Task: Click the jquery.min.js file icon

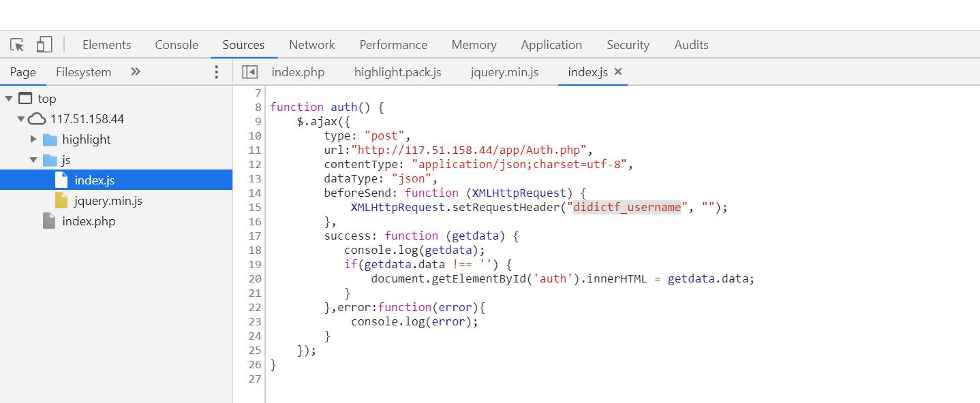Action: (x=61, y=201)
